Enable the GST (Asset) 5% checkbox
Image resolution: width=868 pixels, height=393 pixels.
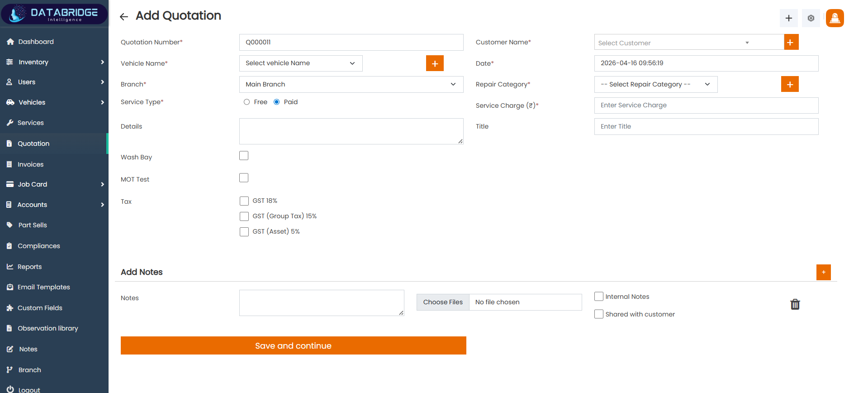pos(244,232)
